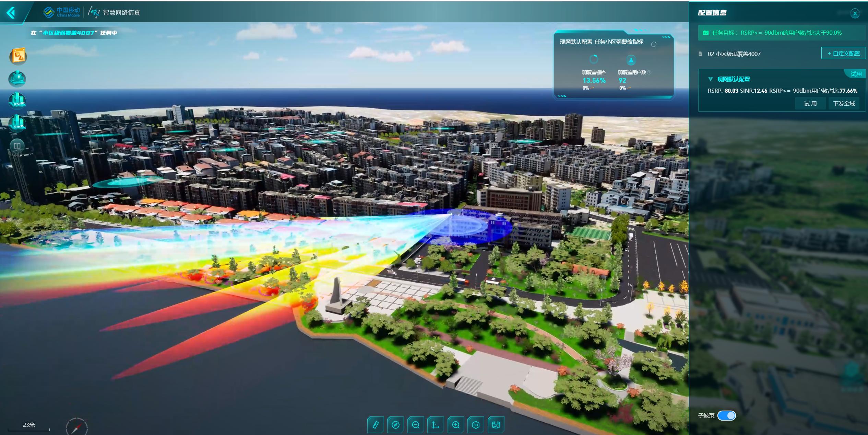Viewport: 868px width, 435px height.
Task: Click the zoom in magnifier
Action: pyautogui.click(x=456, y=425)
